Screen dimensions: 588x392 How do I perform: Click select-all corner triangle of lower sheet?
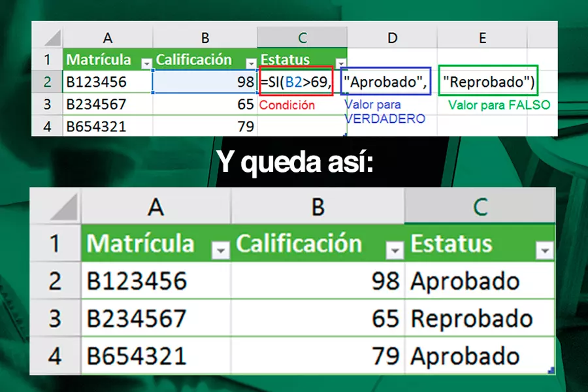[64, 208]
